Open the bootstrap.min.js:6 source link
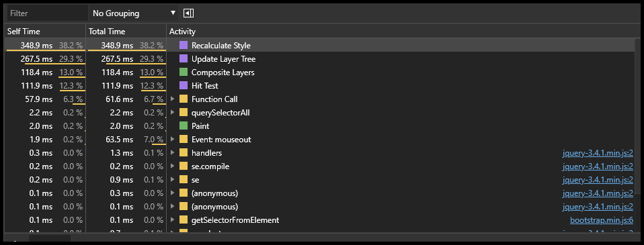This screenshot has height=245, width=644. [x=602, y=220]
